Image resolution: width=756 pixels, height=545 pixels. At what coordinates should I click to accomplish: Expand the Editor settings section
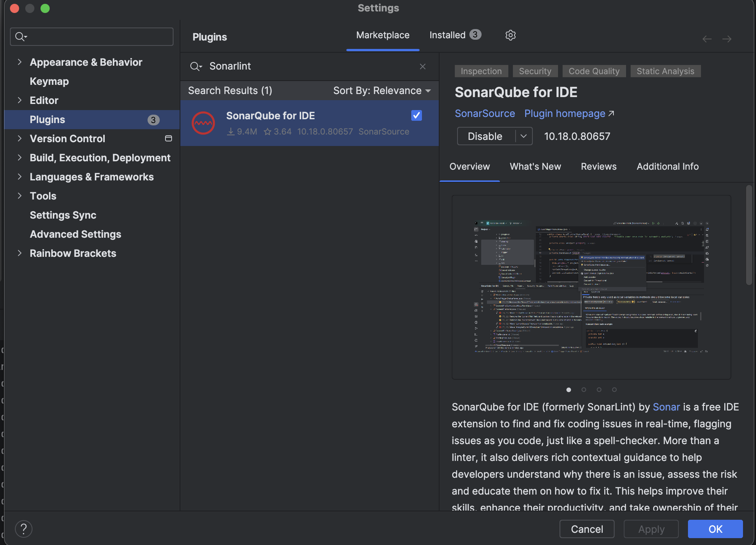coord(20,100)
